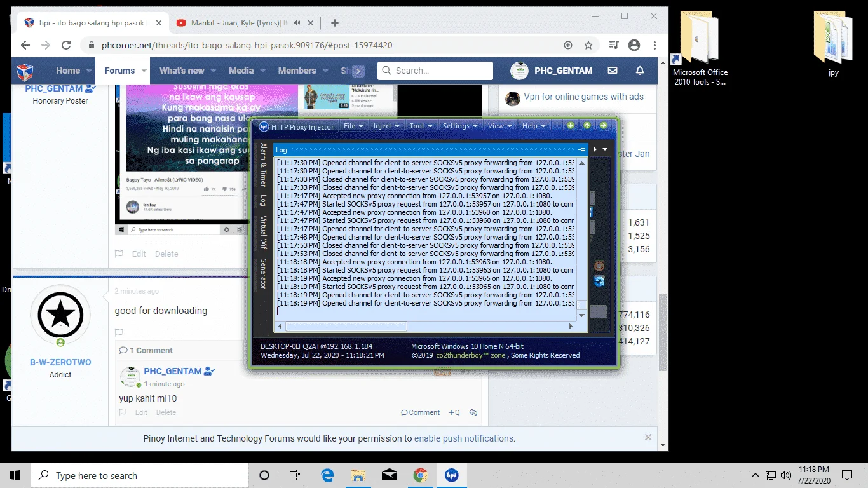Dismiss the push notification banner
This screenshot has height=488, width=868.
click(648, 437)
